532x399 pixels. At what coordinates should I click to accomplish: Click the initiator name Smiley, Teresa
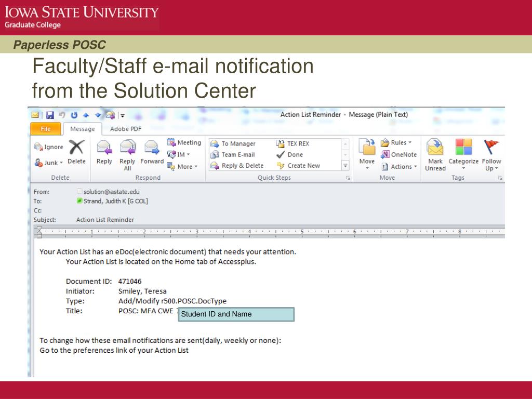click(142, 291)
